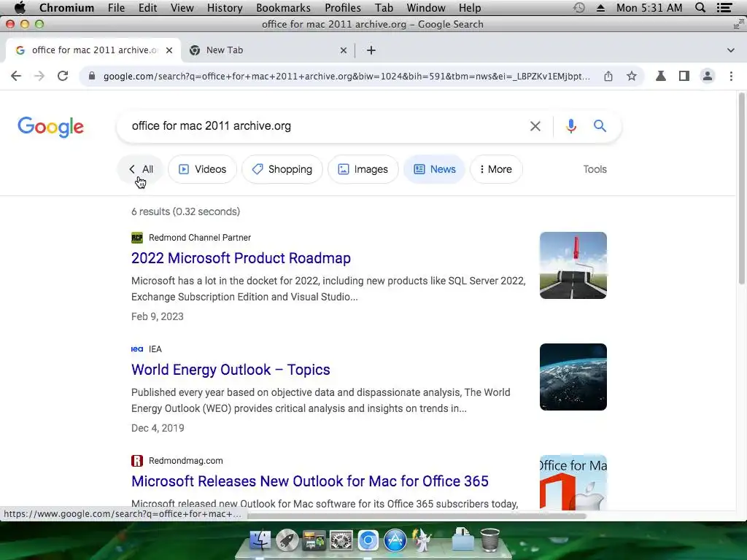Screen dimensions: 747x560
Task: Open Microsoft Releases New Outlook for Mac link
Action: click(x=310, y=481)
